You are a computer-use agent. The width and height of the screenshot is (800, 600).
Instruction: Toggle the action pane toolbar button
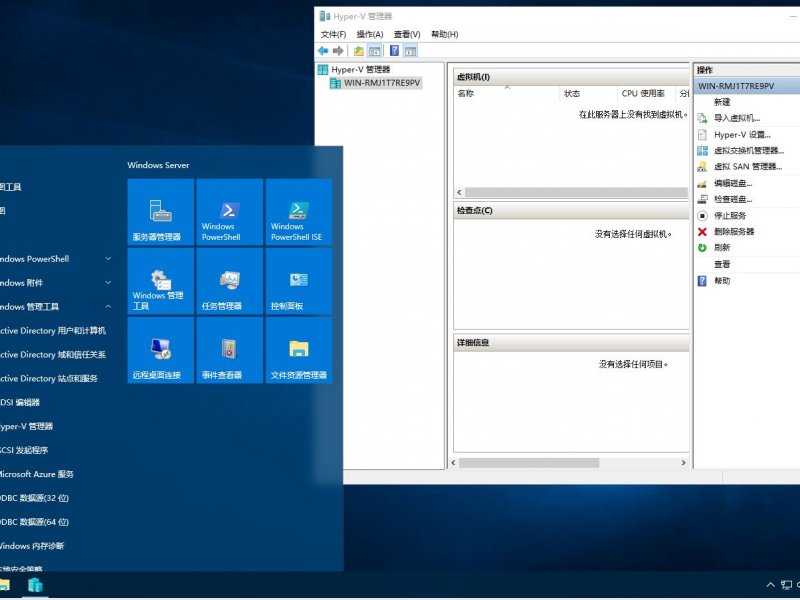point(410,51)
